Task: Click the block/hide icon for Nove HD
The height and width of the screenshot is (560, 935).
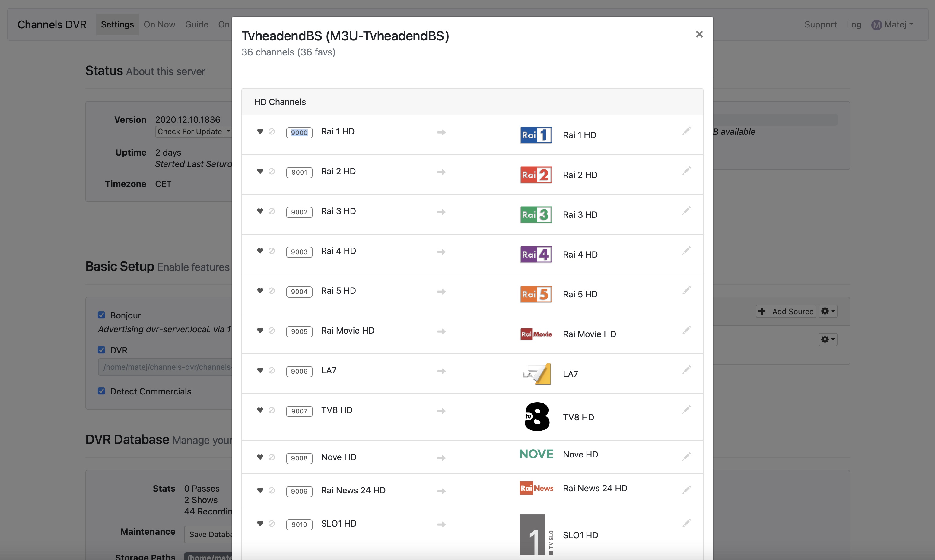Action: coord(272,457)
